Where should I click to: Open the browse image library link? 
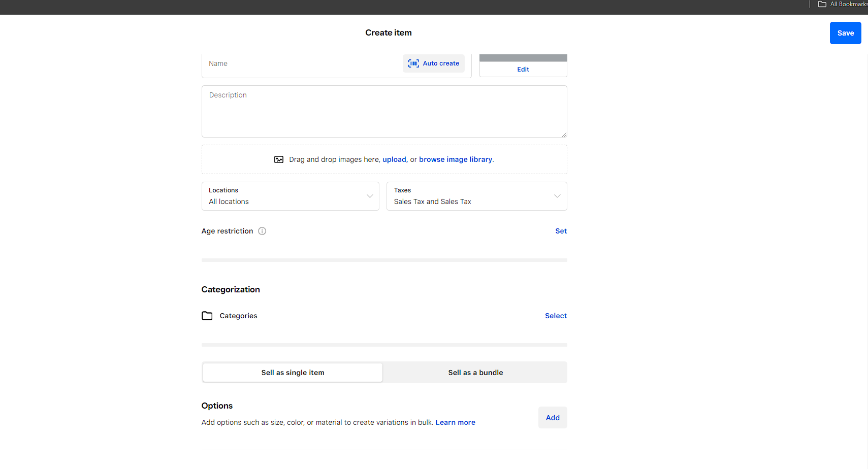456,159
